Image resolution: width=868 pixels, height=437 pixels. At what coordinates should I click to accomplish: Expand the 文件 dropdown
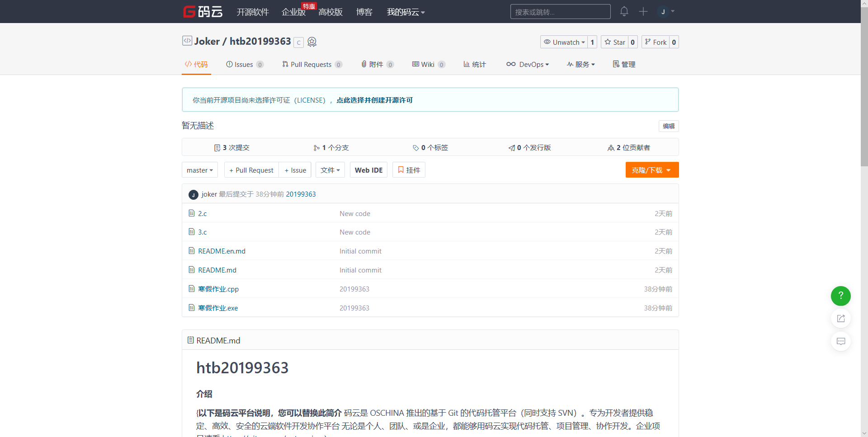point(330,170)
